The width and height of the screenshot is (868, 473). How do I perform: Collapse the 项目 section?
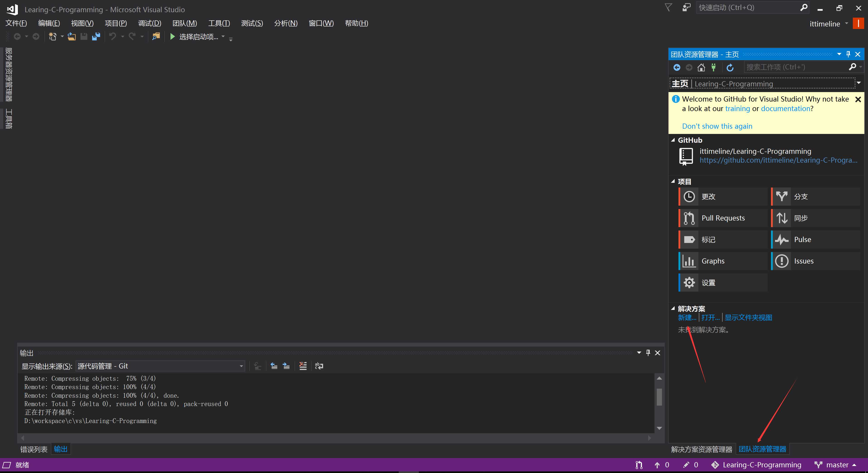click(673, 181)
